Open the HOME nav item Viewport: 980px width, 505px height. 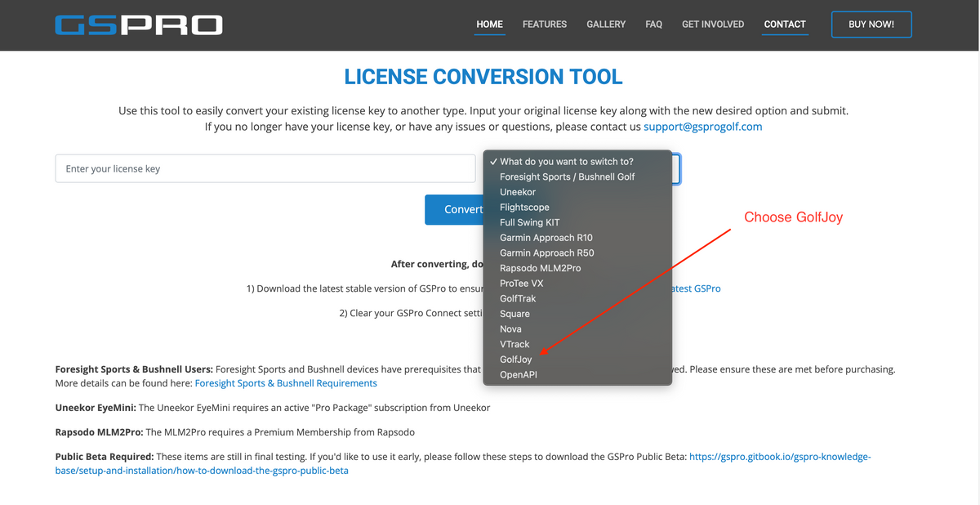coord(490,25)
